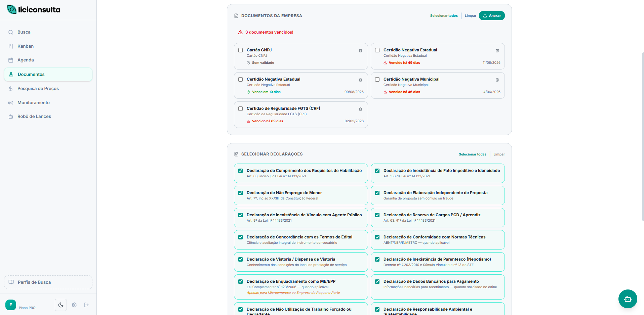Open Kanban in the sidebar

pos(48,46)
